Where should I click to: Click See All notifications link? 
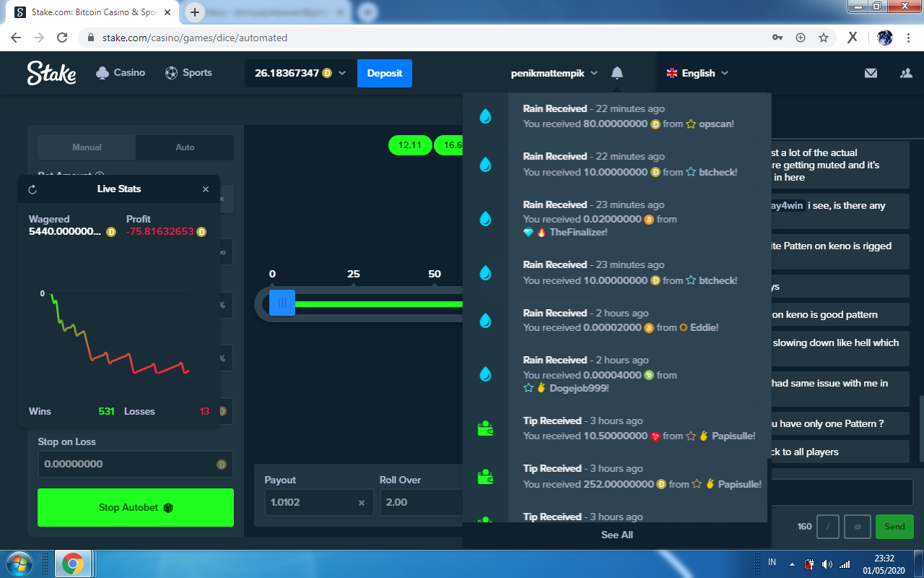click(617, 535)
